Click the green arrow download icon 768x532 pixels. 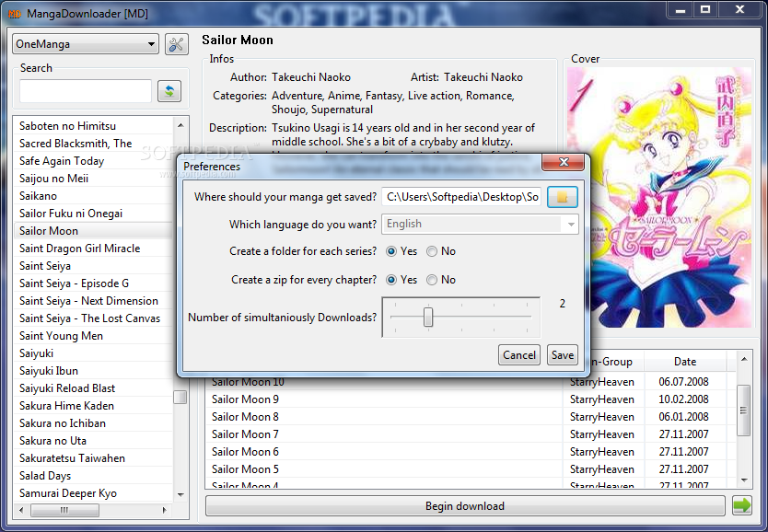coord(742,505)
